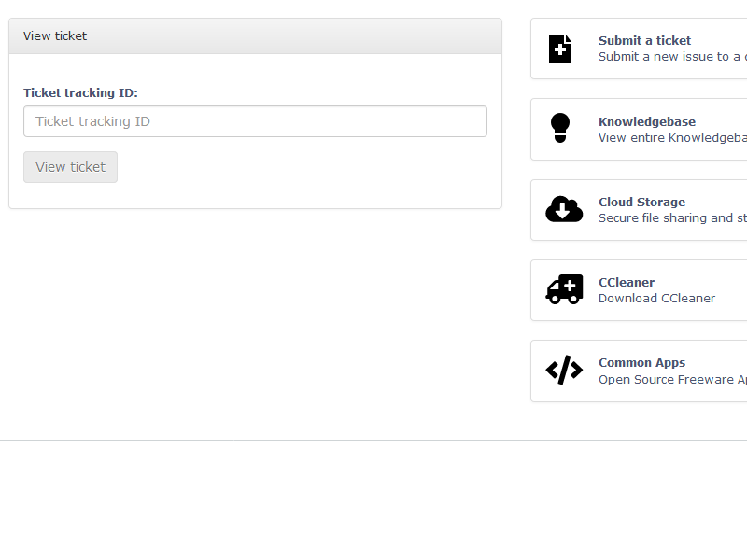Screen dimensions: 747x560
Task: Select the CCleaner title link
Action: (x=626, y=283)
